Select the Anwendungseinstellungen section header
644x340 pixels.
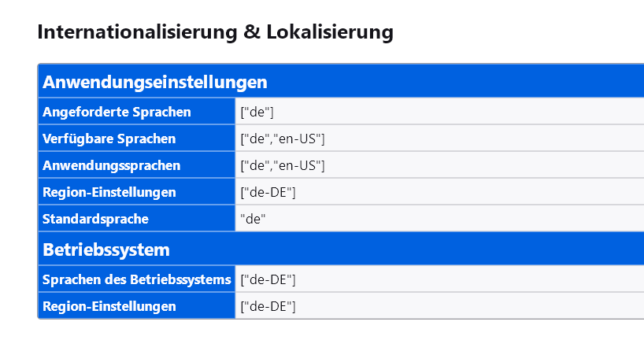(155, 82)
